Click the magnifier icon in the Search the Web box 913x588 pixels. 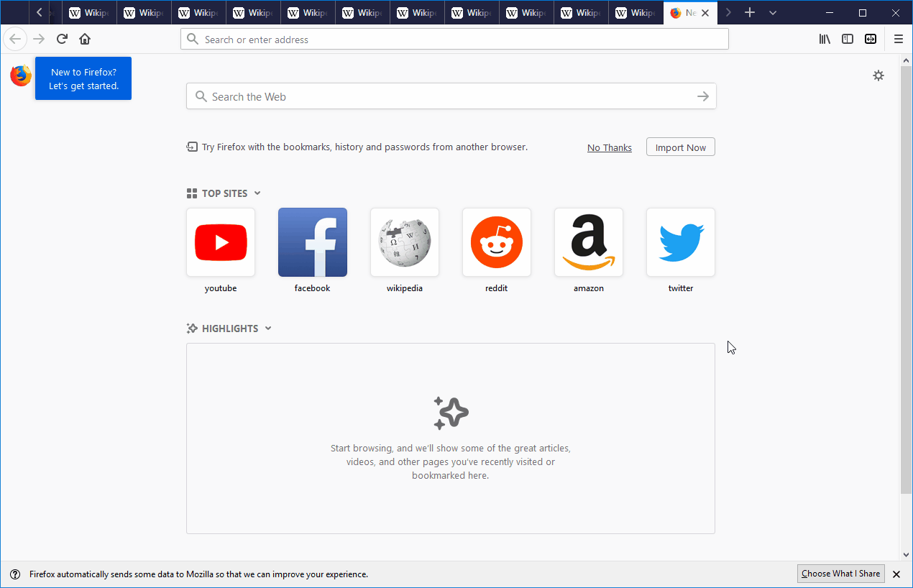coord(201,96)
